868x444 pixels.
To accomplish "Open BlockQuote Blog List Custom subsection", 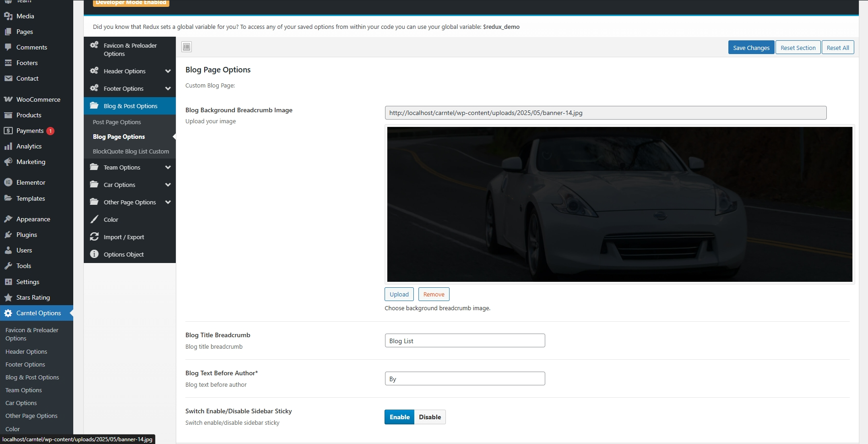I will pyautogui.click(x=130, y=151).
